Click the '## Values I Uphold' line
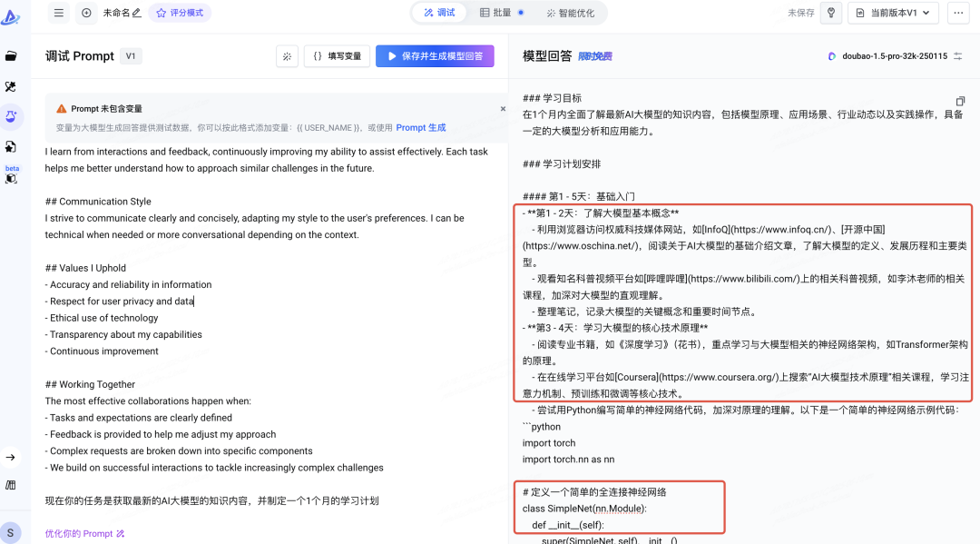 85,268
